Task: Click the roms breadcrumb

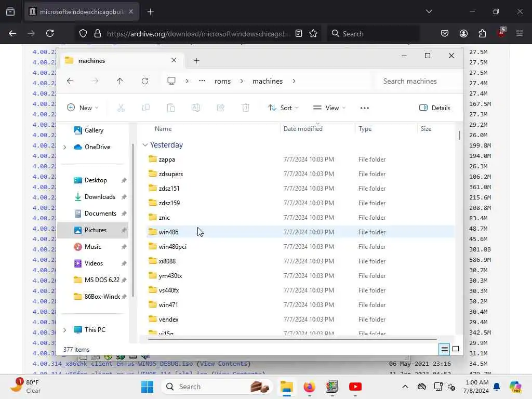Action: point(222,81)
